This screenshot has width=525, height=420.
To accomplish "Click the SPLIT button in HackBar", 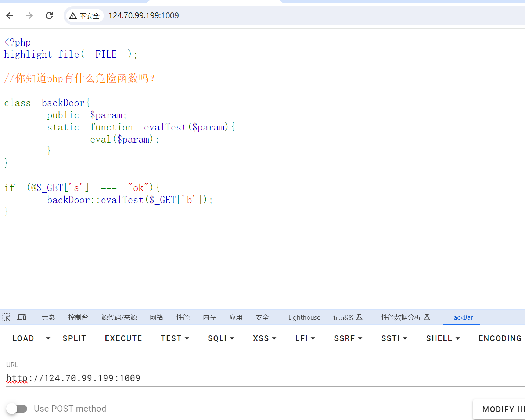I will [74, 338].
